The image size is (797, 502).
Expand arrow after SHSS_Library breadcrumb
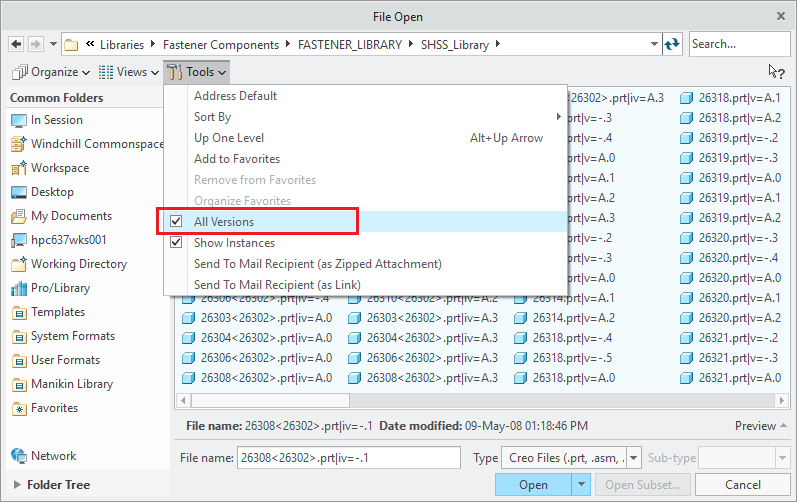click(x=498, y=44)
